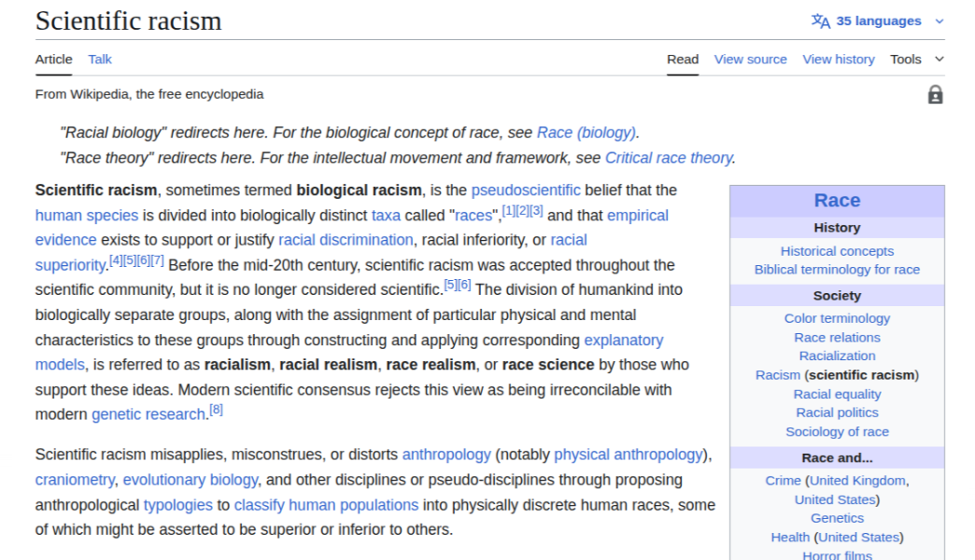Click the language translation icon
The height and width of the screenshot is (560, 975).
(820, 21)
